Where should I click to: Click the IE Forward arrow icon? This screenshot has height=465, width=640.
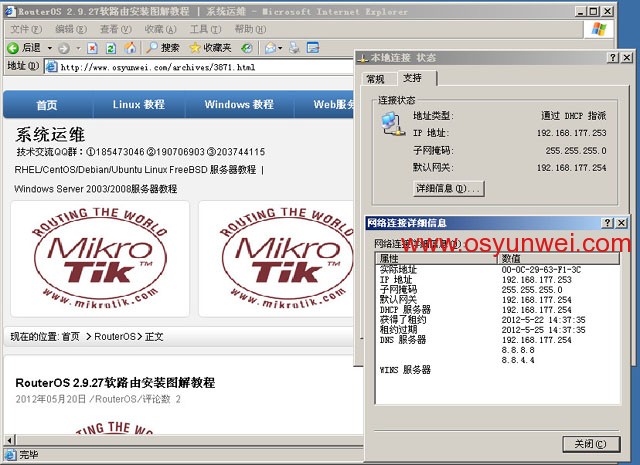[x=63, y=48]
